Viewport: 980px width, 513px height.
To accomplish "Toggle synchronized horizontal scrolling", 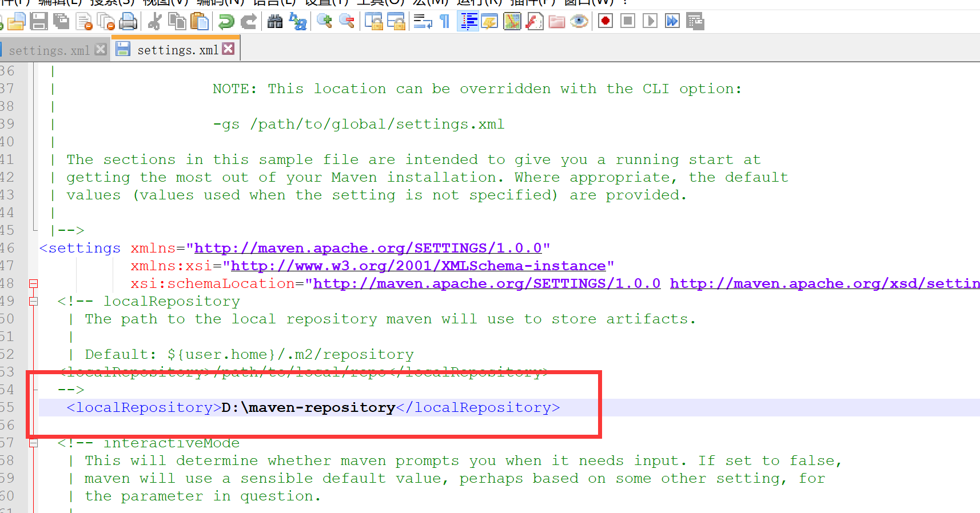I will coord(396,22).
